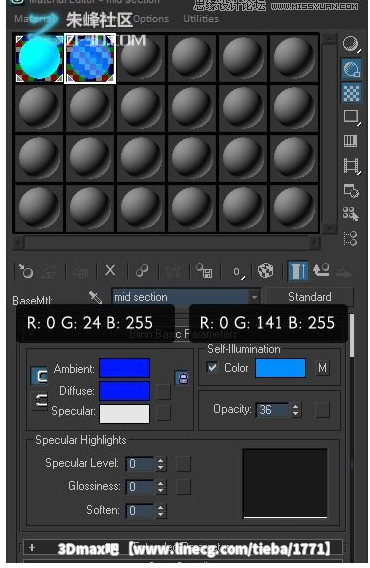Toggle the Ambient-Diffuse color lock button
Viewport: 370px width, 568px height.
40,376
